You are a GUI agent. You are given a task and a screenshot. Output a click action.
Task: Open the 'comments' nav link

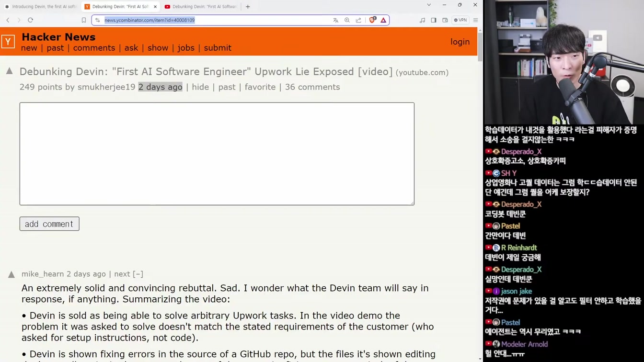point(94,48)
